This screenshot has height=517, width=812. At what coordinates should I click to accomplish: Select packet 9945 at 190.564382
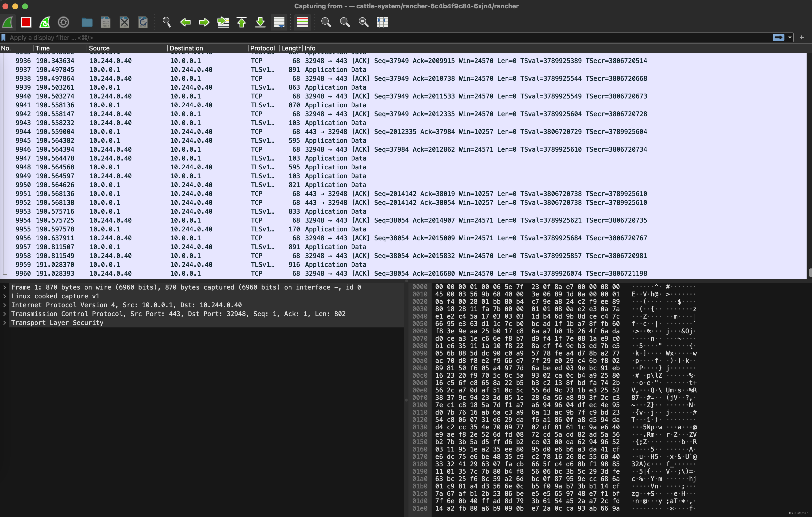(x=403, y=140)
